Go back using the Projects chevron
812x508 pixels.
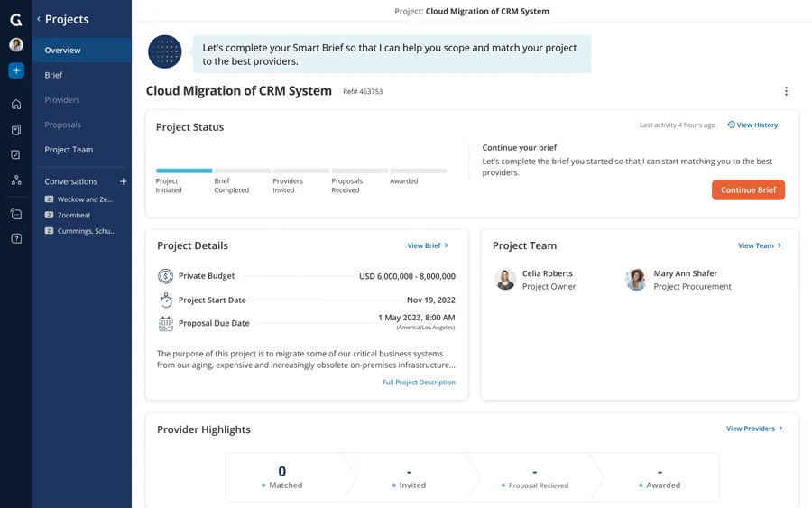(x=39, y=19)
